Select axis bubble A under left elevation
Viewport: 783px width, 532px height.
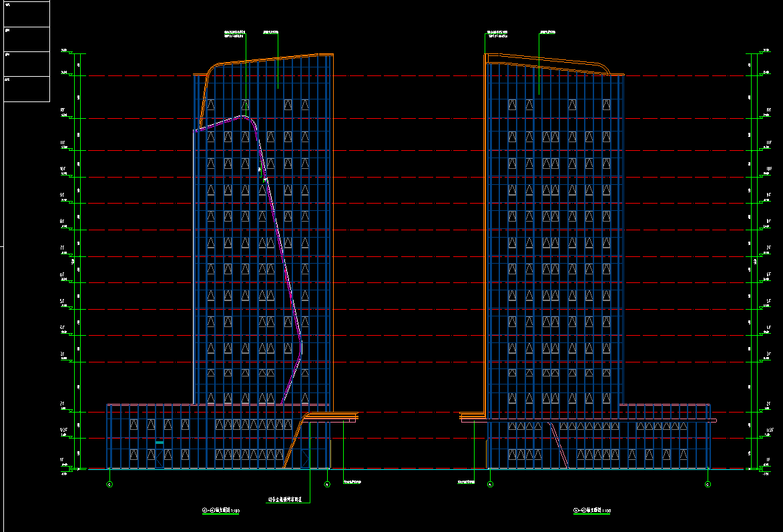[327, 485]
